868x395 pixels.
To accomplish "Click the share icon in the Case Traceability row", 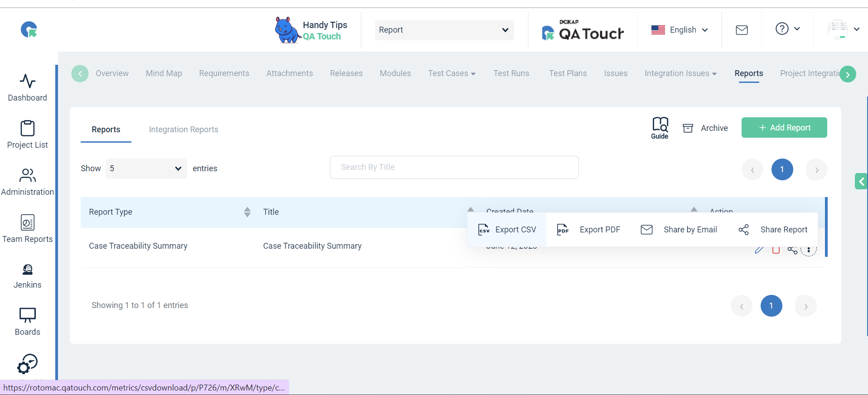I will tap(792, 250).
